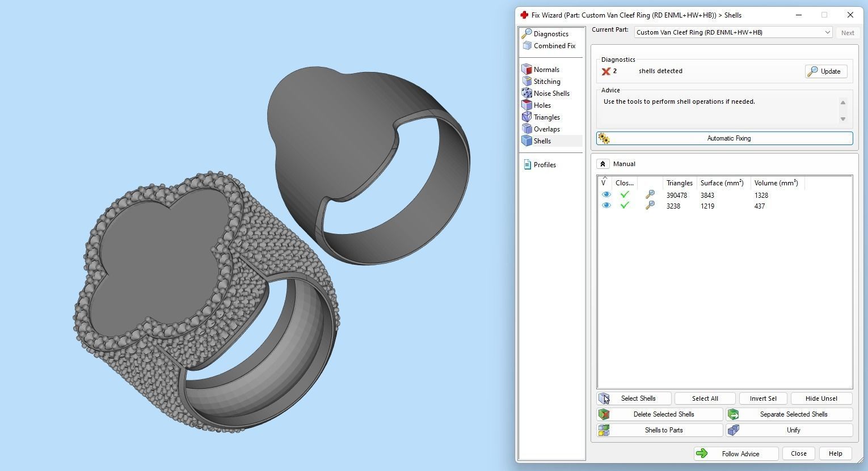Click the Separate Selected Shells icon
Viewport: 868px width, 471px height.
tap(733, 414)
